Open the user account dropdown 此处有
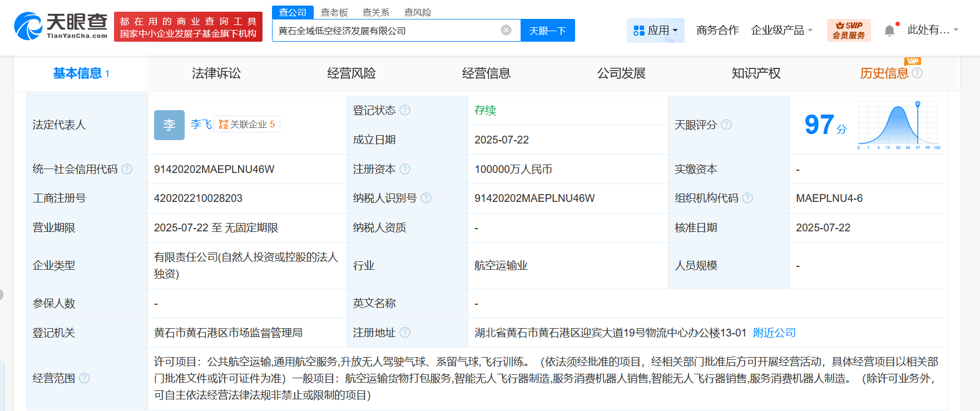This screenshot has height=411, width=980. [x=933, y=30]
